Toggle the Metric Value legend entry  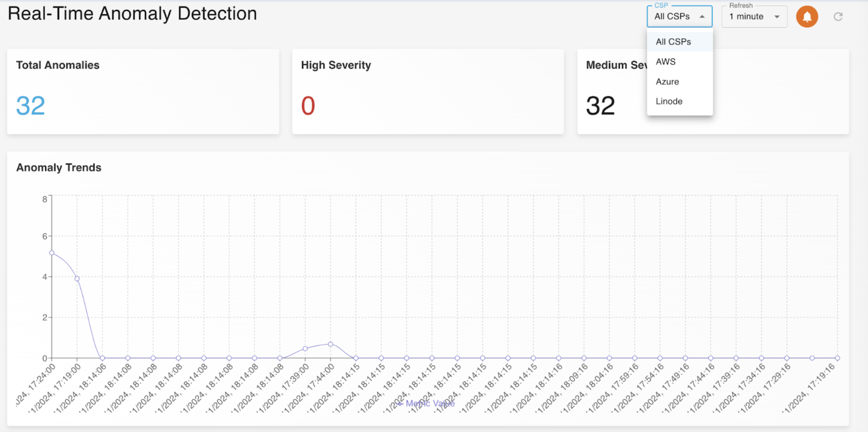coord(426,403)
